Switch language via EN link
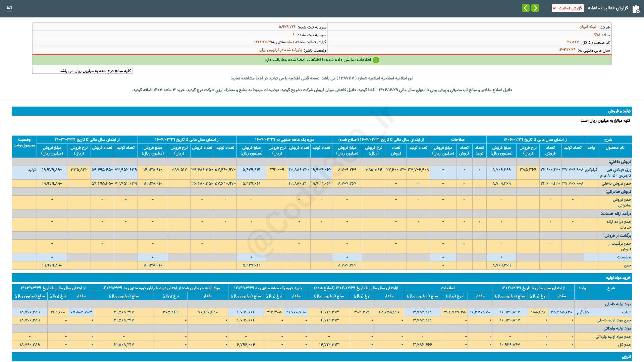Image resolution: width=644 pixels, height=362 pixels. (x=9, y=7)
